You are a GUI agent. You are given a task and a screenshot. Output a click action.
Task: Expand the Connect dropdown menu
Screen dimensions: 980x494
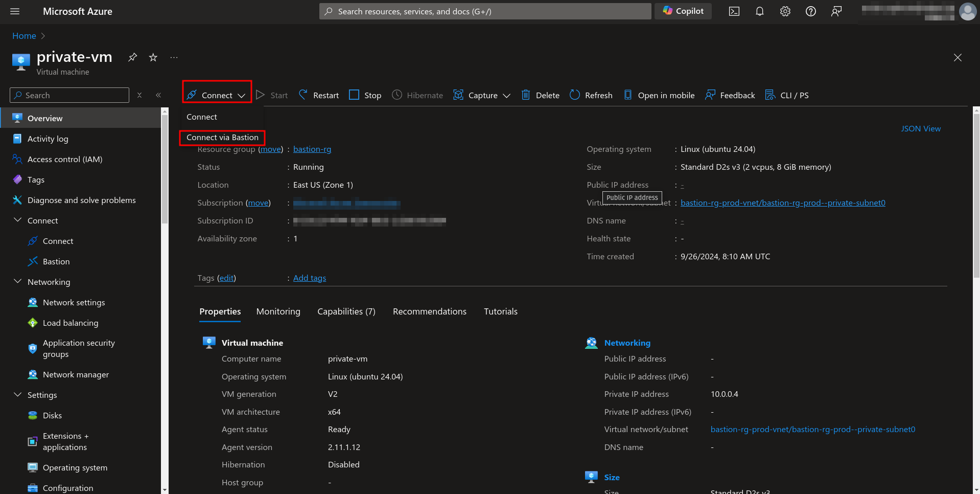216,95
